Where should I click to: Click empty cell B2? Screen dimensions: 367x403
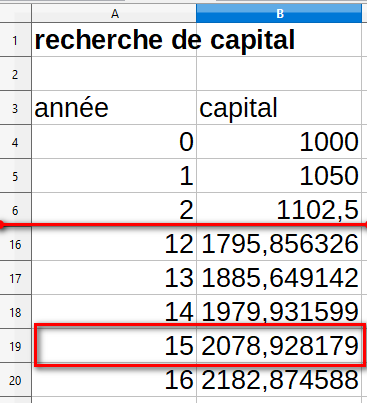(x=279, y=74)
